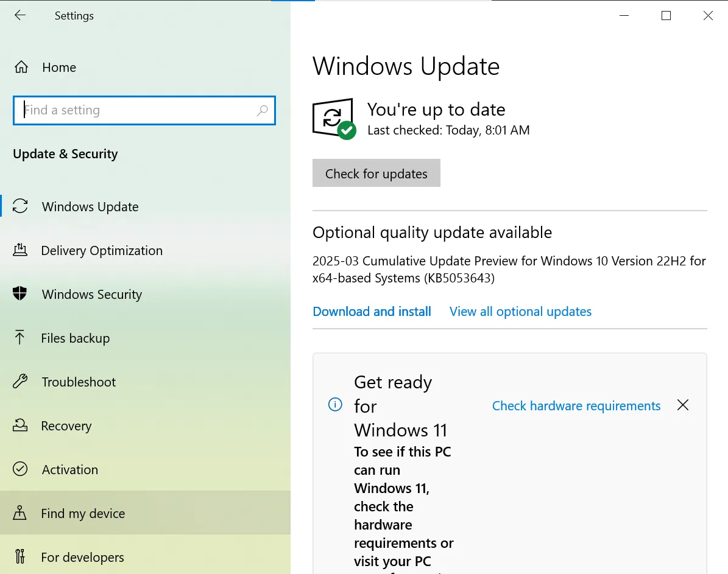
Task: Click the Delivery Optimization icon
Action: click(20, 251)
